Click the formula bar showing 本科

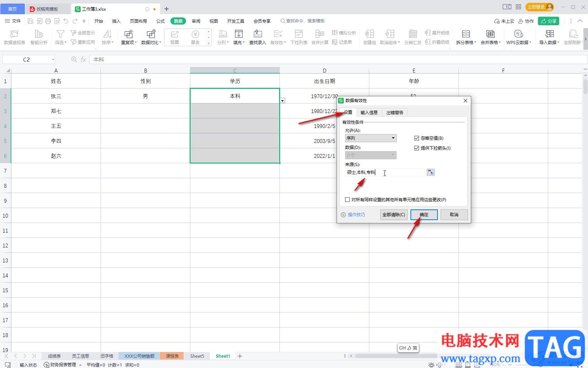point(337,59)
